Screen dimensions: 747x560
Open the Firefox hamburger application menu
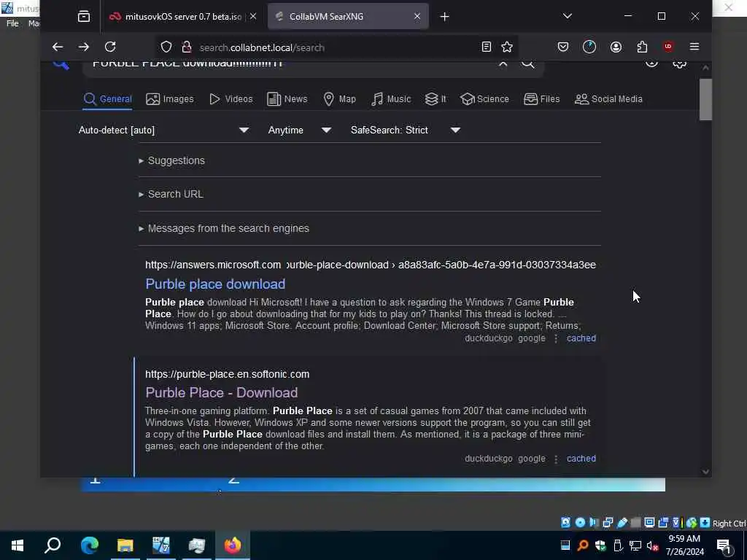[694, 47]
